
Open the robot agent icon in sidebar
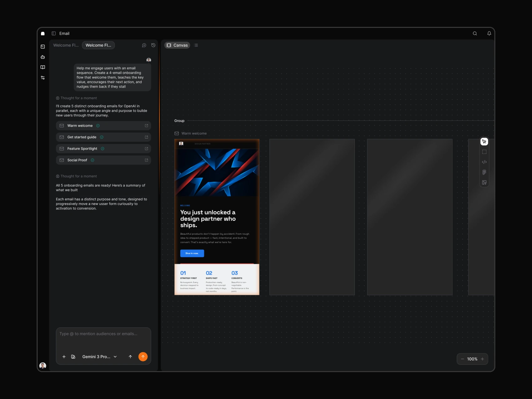[x=43, y=57]
